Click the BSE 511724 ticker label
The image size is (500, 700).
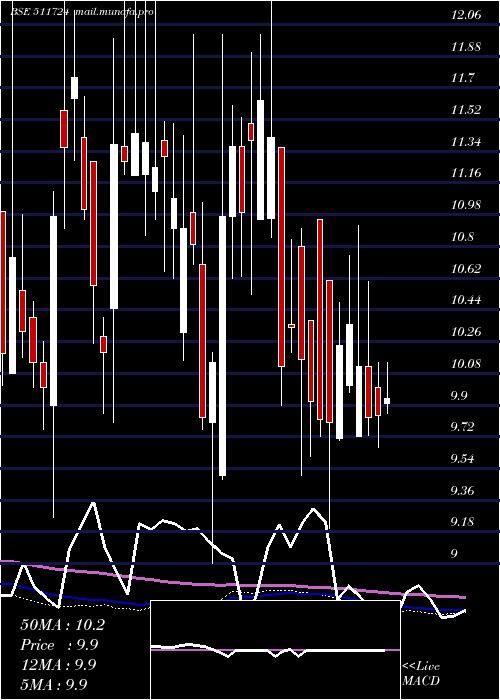coord(40,12)
